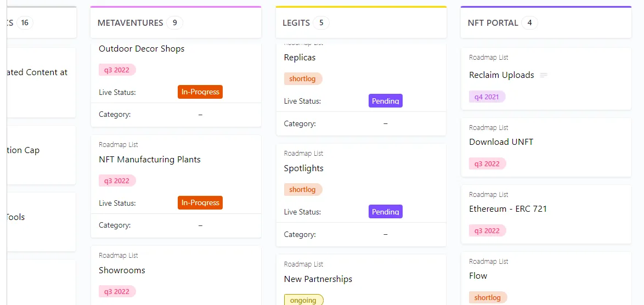The height and width of the screenshot is (305, 644).
Task: Select q3 2022 tag on NFT Manufacturing Plants
Action: pos(117,180)
